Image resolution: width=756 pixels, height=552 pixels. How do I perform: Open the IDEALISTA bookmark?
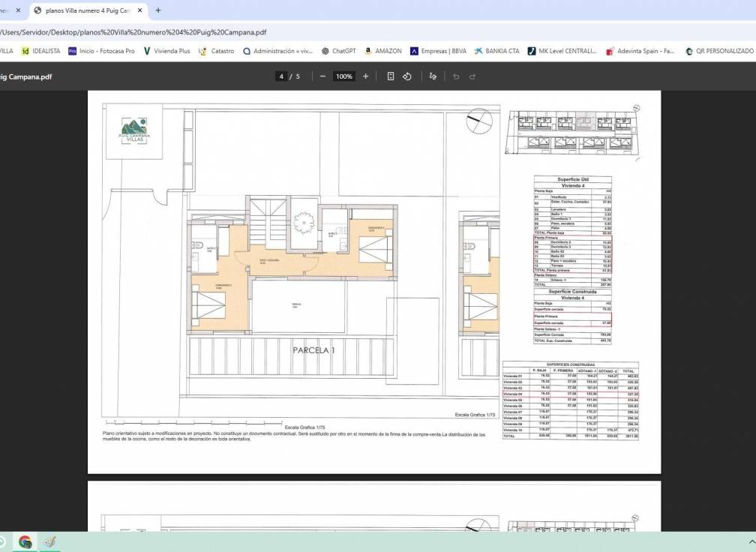40,51
